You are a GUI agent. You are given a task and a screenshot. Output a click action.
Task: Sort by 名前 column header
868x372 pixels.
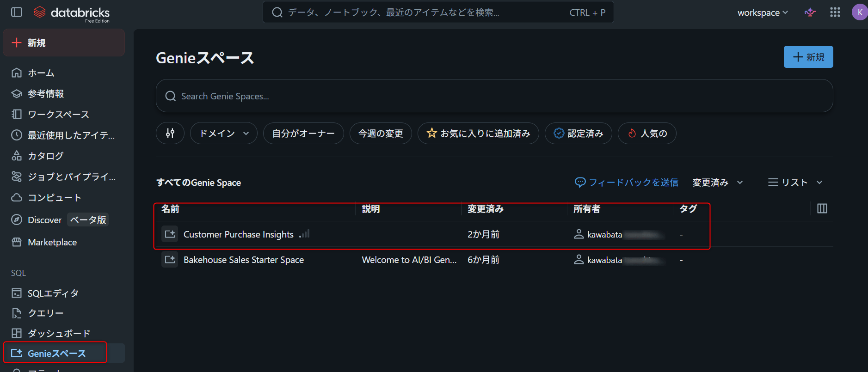(x=170, y=209)
